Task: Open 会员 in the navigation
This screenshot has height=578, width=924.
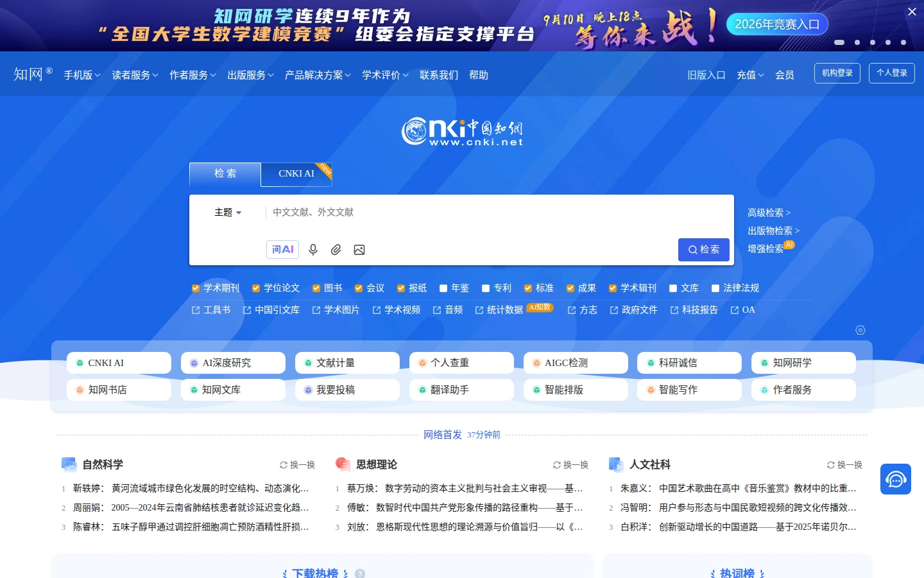Action: pos(785,75)
